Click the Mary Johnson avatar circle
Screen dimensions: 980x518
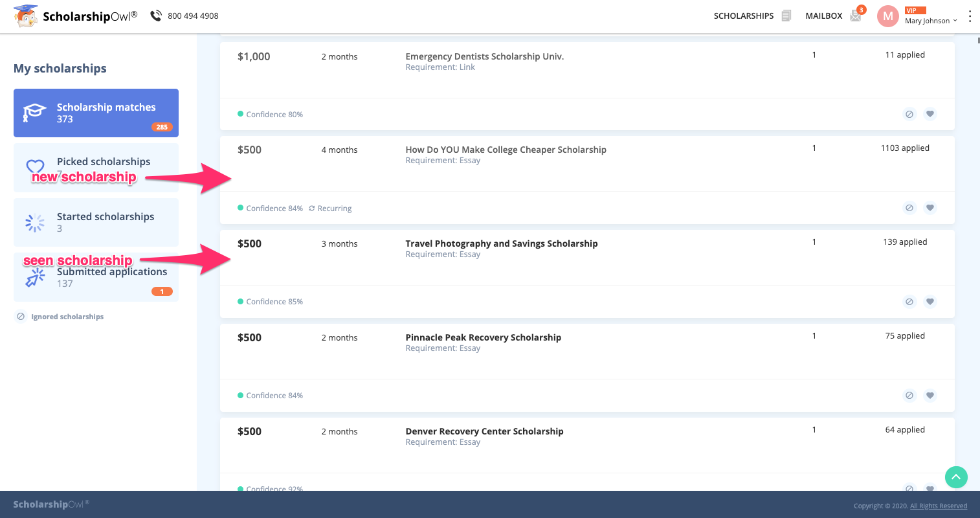tap(888, 16)
